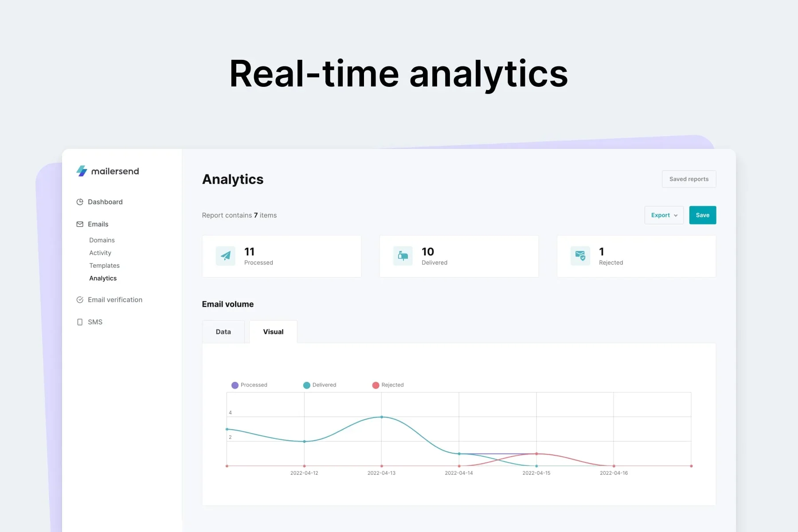The image size is (798, 532).
Task: Click the Rejected point on 2022-04-16
Action: pyautogui.click(x=614, y=466)
